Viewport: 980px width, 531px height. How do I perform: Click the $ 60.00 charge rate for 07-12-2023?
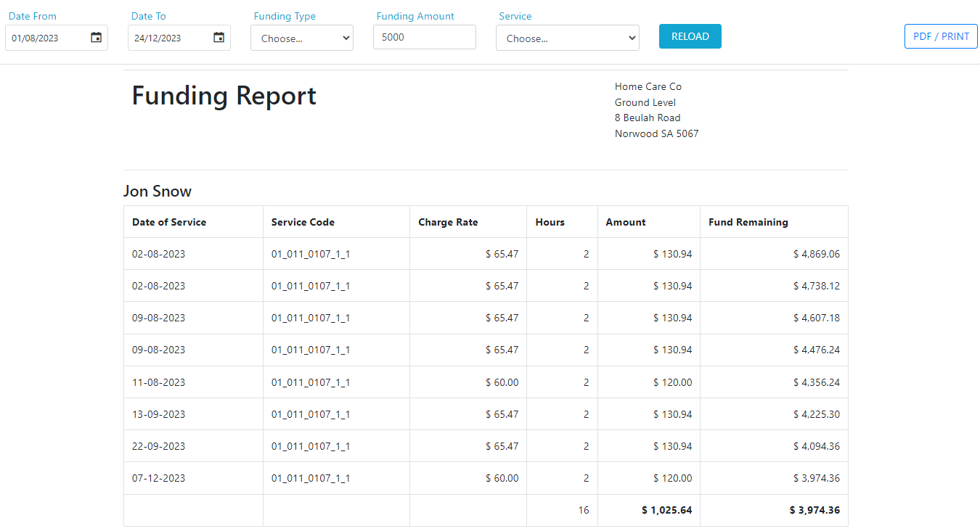click(502, 478)
